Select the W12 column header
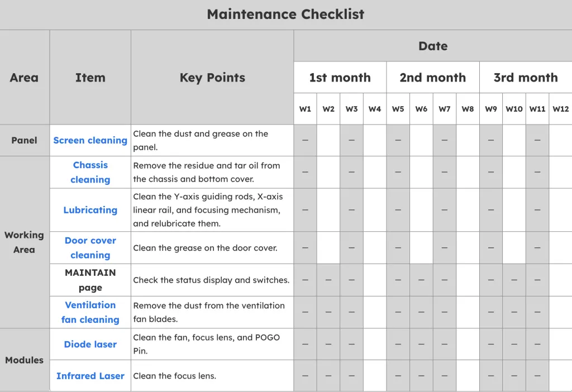572x392 pixels. pos(561,109)
